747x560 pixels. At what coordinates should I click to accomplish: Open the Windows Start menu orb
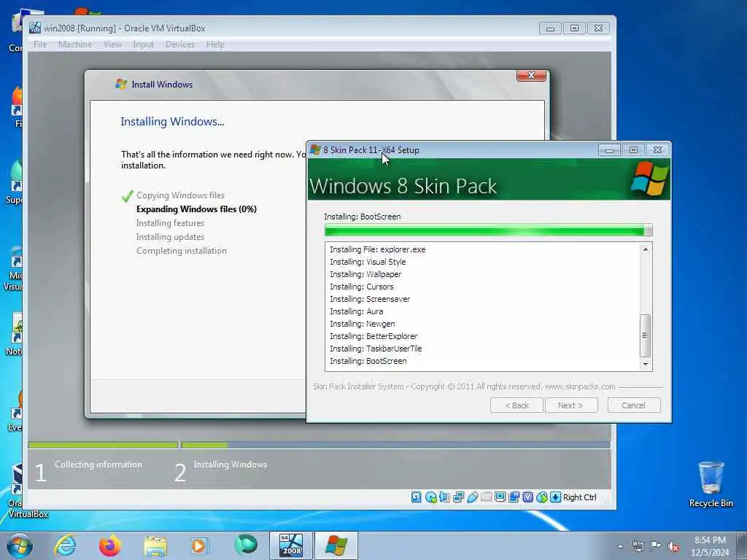[20, 545]
